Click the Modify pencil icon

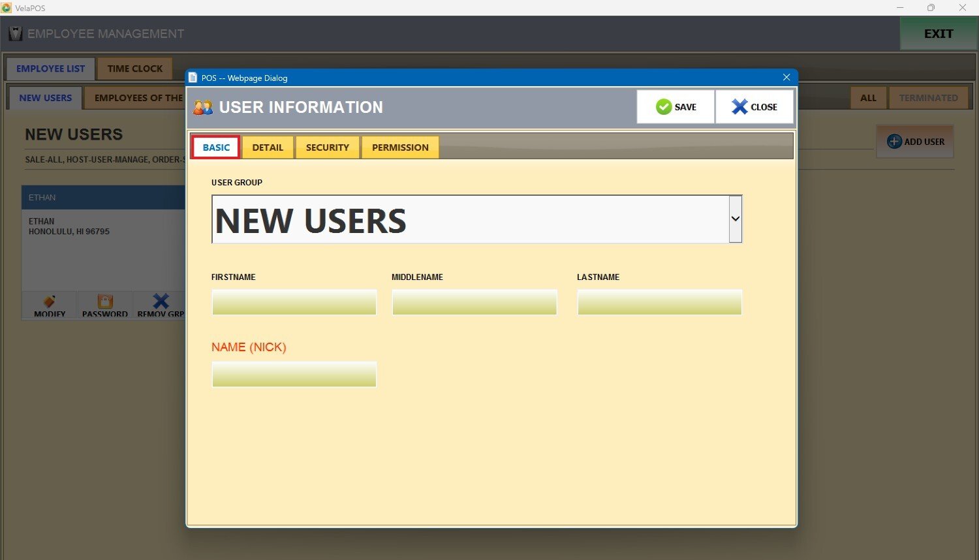[50, 302]
